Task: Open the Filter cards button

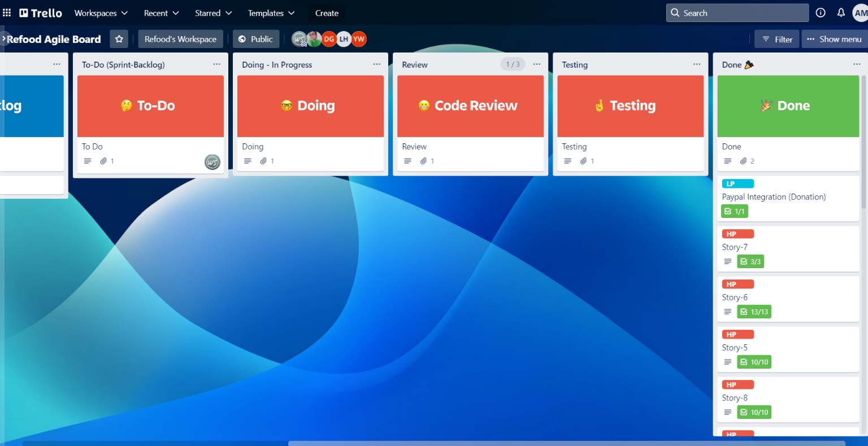Action: tap(777, 39)
